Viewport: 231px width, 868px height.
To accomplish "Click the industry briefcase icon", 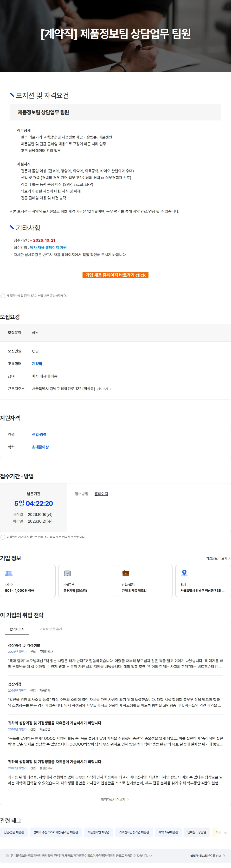I will (x=126, y=573).
